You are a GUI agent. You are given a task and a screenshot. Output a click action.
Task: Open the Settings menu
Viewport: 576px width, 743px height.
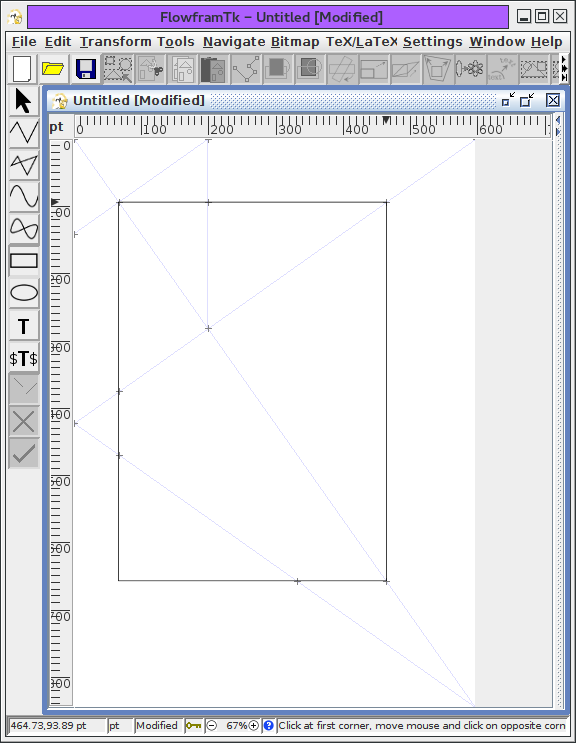(432, 42)
